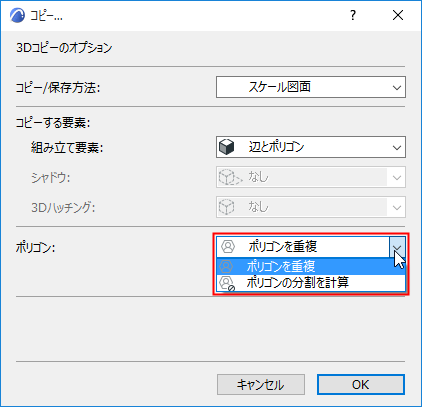Select ポリゴンの分割を計算 from the open list
This screenshot has width=422, height=407.
click(x=311, y=283)
